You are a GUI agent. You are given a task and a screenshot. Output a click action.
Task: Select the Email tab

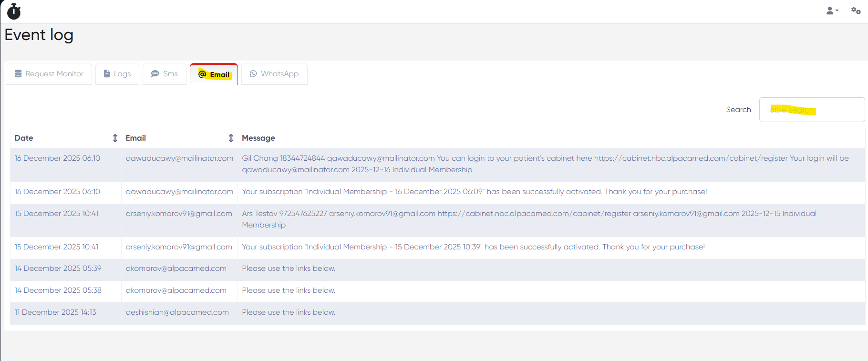[x=214, y=74]
